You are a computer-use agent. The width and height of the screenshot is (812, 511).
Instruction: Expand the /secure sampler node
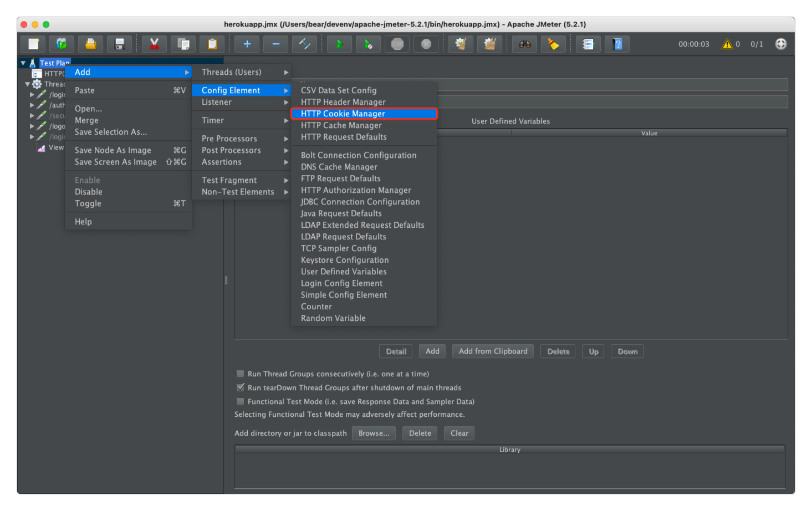32,116
